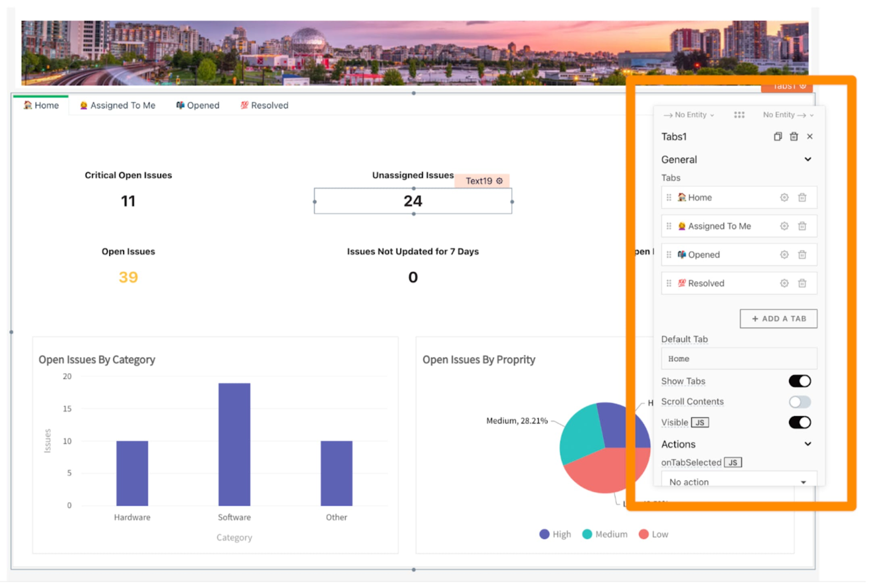Open settings for Resolved tab row

784,283
